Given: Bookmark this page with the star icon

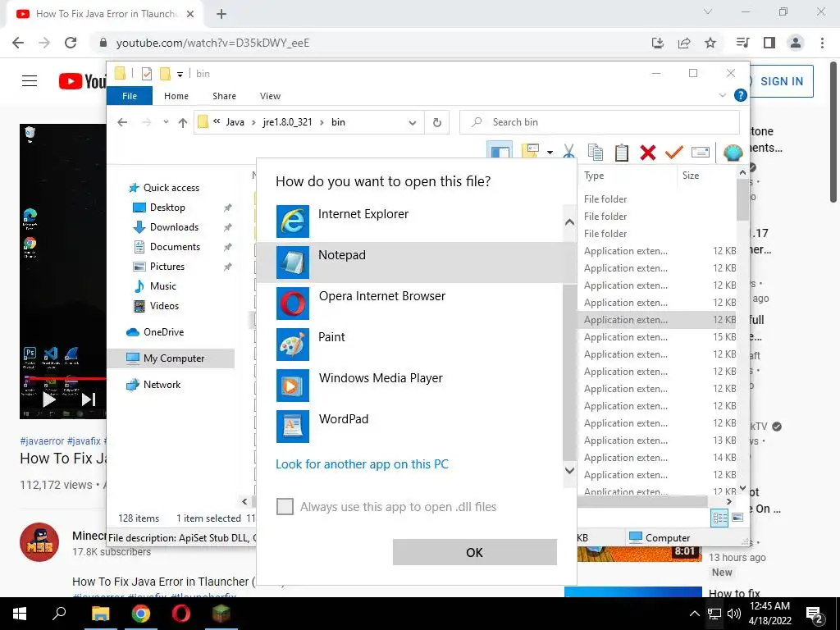Looking at the screenshot, I should click(x=710, y=43).
